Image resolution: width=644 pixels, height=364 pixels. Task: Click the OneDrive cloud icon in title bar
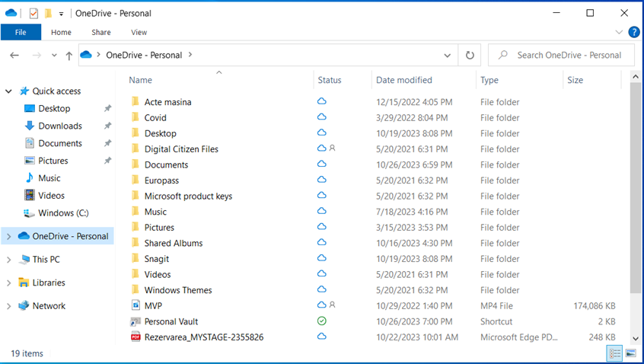(11, 13)
